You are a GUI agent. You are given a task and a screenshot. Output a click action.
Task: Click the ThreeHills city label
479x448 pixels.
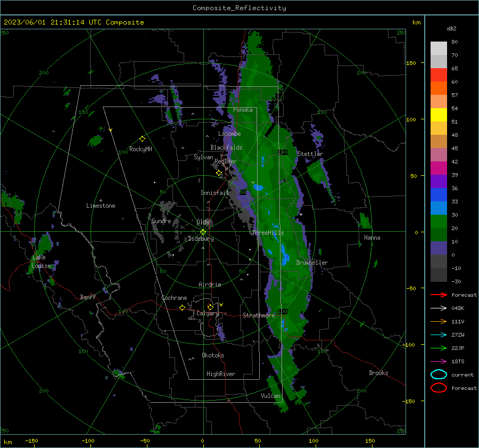point(268,233)
